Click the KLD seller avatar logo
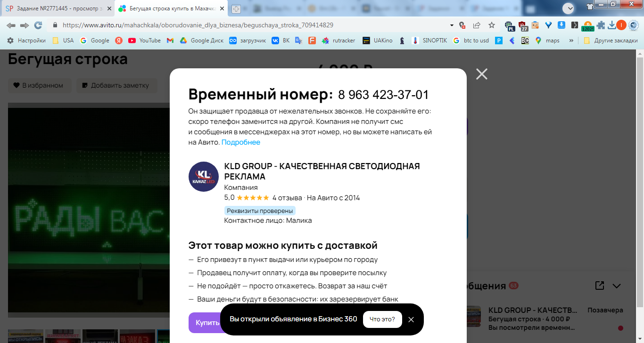This screenshot has width=644, height=343. pos(204,177)
